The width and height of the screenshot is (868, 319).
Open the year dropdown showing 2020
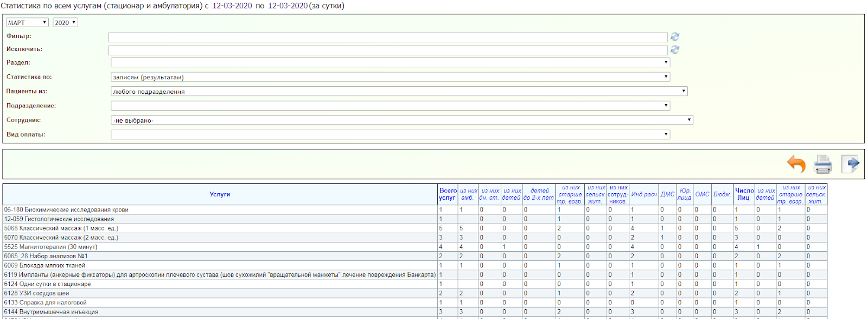(65, 22)
